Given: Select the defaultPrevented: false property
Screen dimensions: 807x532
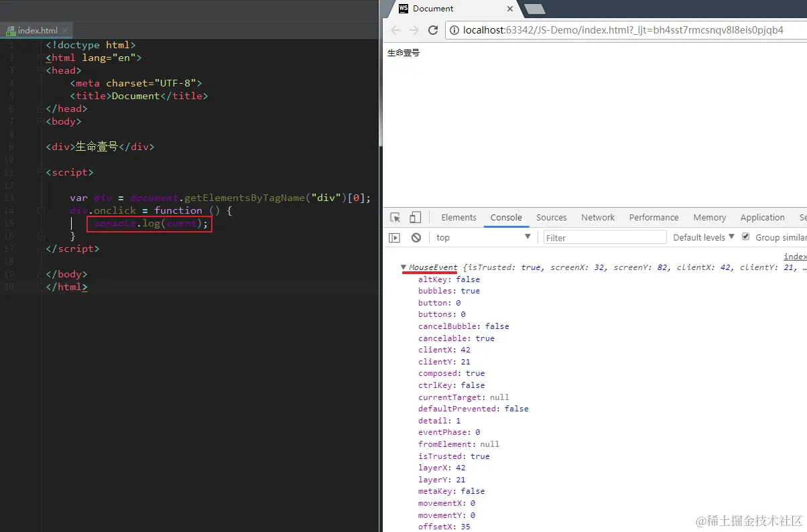Looking at the screenshot, I should (473, 409).
